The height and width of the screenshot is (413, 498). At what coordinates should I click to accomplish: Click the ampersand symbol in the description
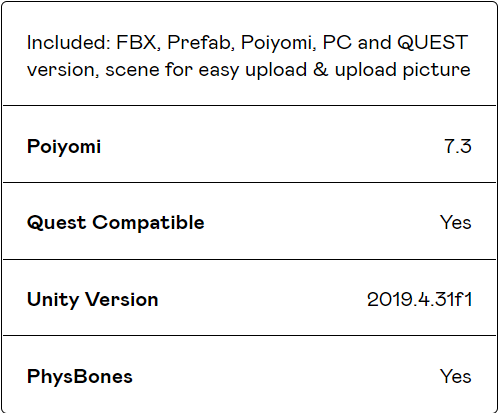tap(321, 70)
